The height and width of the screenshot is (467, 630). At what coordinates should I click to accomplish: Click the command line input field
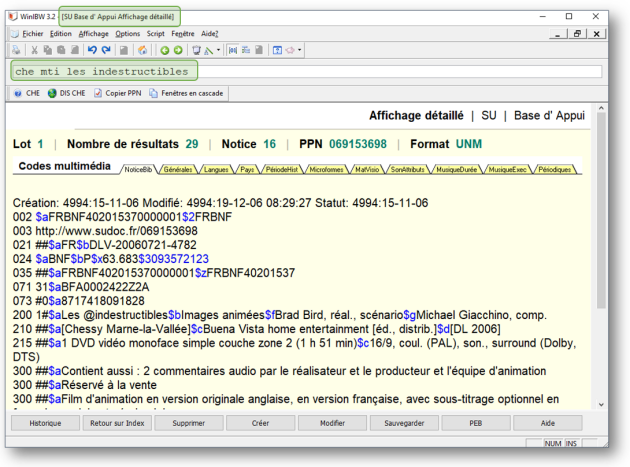(307, 72)
